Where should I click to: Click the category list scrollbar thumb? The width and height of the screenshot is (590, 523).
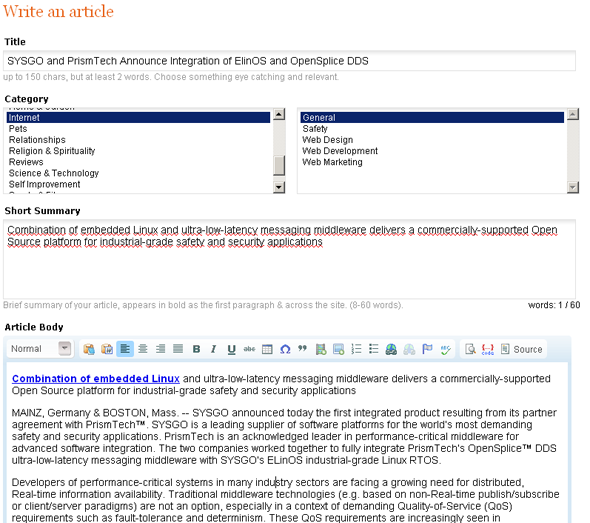pyautogui.click(x=279, y=166)
